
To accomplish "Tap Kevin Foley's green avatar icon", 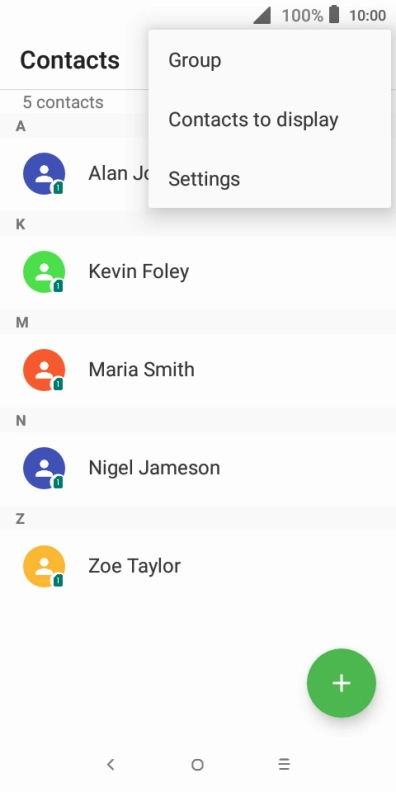I will (44, 272).
